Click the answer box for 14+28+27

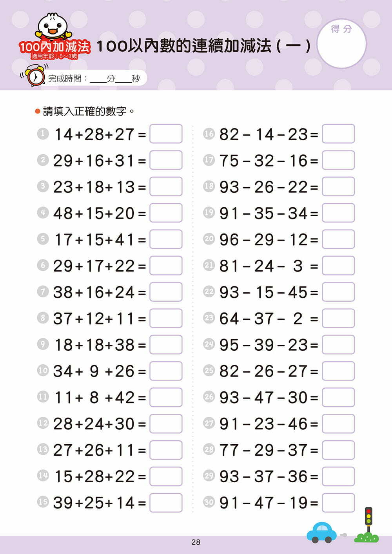(166, 134)
